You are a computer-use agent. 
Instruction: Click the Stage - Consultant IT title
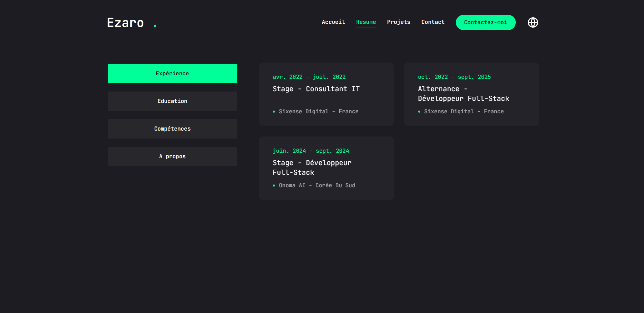[x=316, y=89]
